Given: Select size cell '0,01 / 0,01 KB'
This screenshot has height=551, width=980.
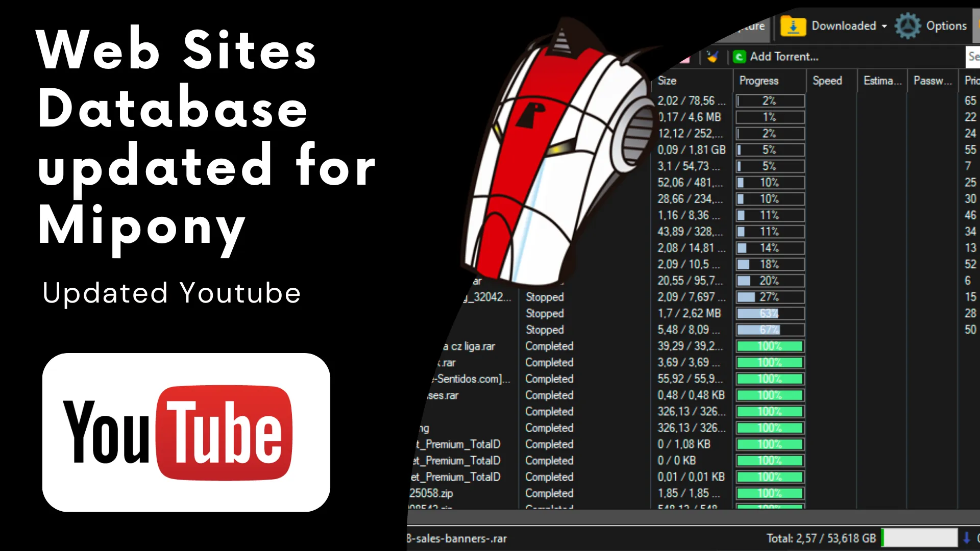Looking at the screenshot, I should click(691, 477).
